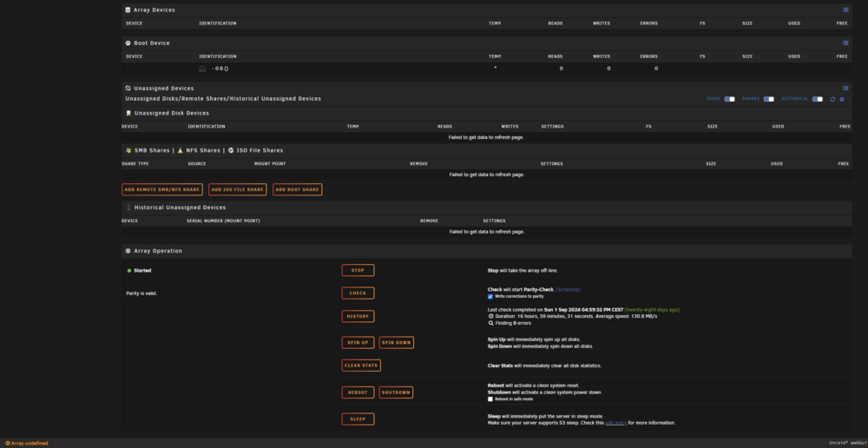Refresh the Unassigned Devices list
Image resolution: width=868 pixels, height=448 pixels.
point(832,99)
